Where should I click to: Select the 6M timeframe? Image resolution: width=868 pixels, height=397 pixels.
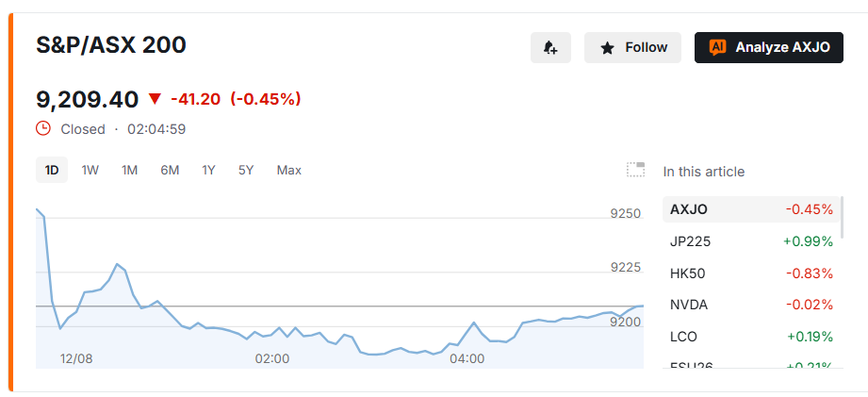coord(170,170)
